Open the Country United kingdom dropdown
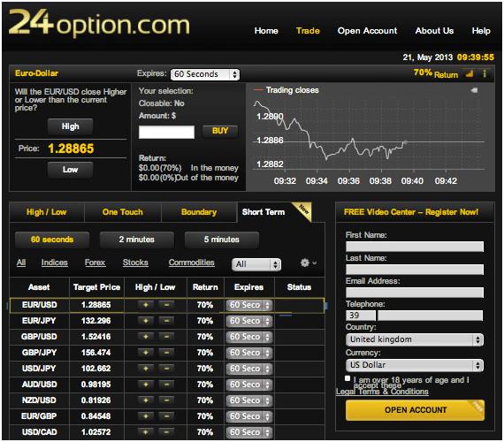The height and width of the screenshot is (442, 504). pyautogui.click(x=415, y=339)
